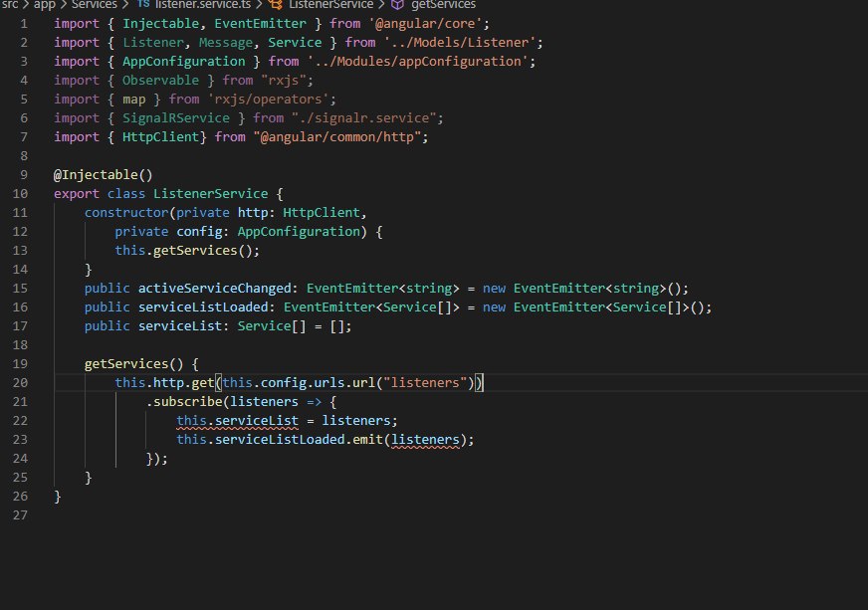Click emit on line 23
Screen dimensions: 868x610
[x=367, y=440]
